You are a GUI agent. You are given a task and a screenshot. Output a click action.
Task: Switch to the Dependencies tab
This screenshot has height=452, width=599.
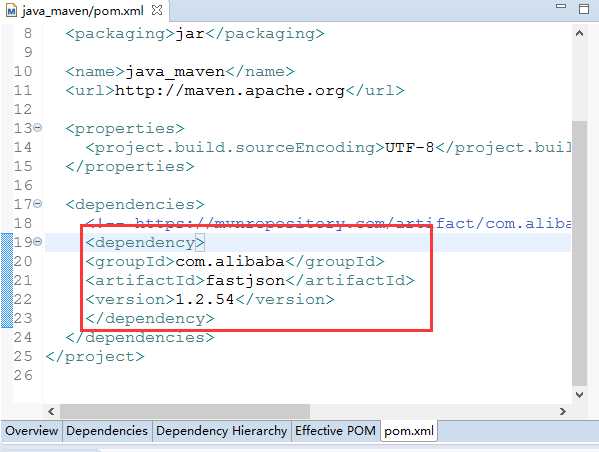(107, 431)
